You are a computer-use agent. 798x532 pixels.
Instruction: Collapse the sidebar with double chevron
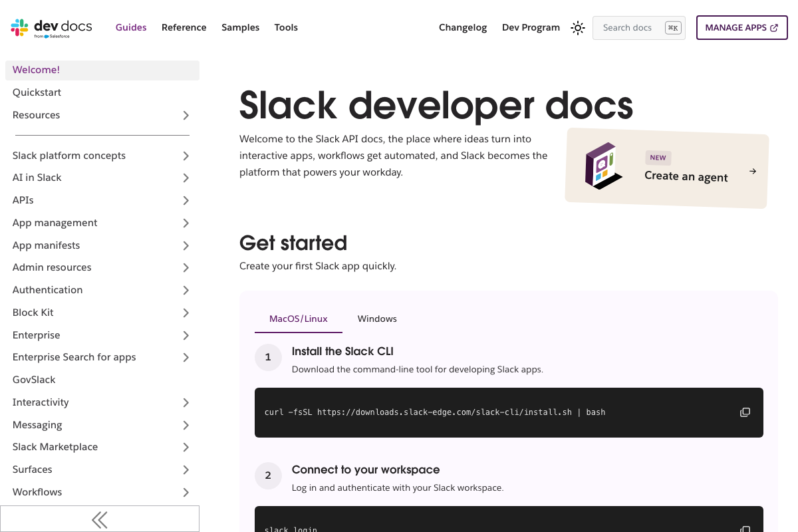100,519
